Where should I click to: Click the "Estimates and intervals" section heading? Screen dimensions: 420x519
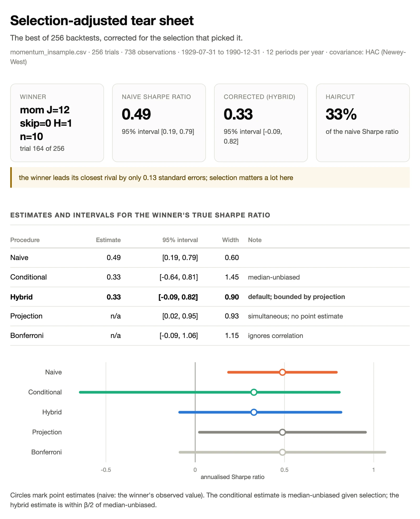point(140,215)
